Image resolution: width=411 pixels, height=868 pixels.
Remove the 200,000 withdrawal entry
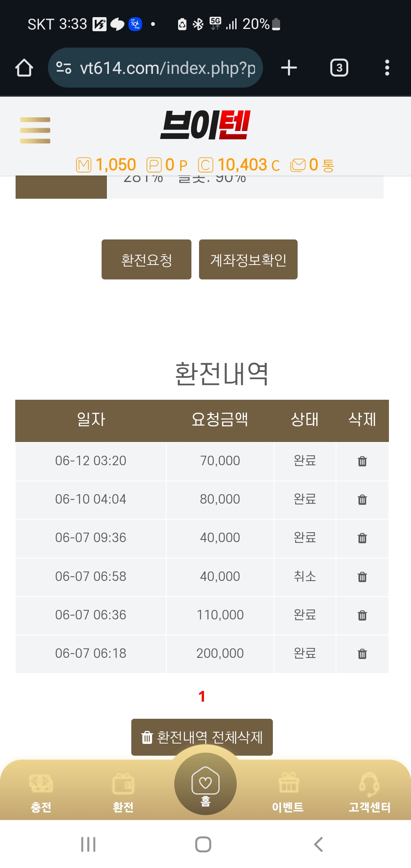(x=362, y=654)
